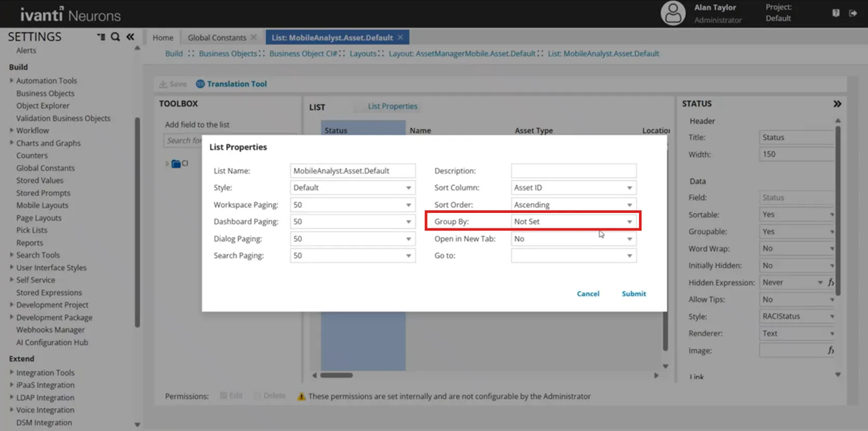Open Hidden Expression function editor icon

(831, 282)
